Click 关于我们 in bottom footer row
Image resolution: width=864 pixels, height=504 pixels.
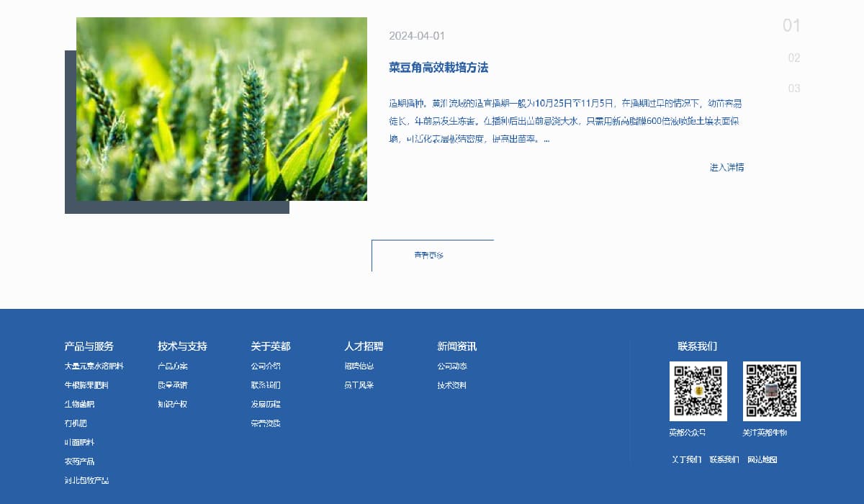click(687, 459)
